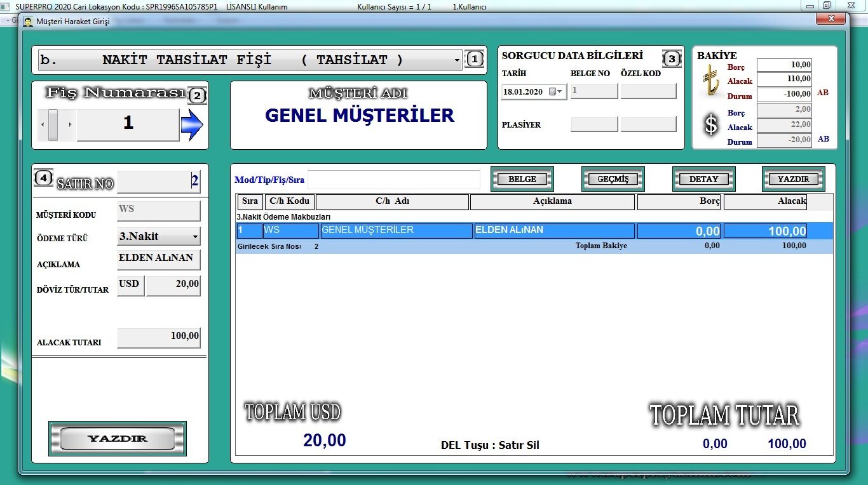Click the Fiş Numarası scrollbar thumb

pyautogui.click(x=53, y=125)
